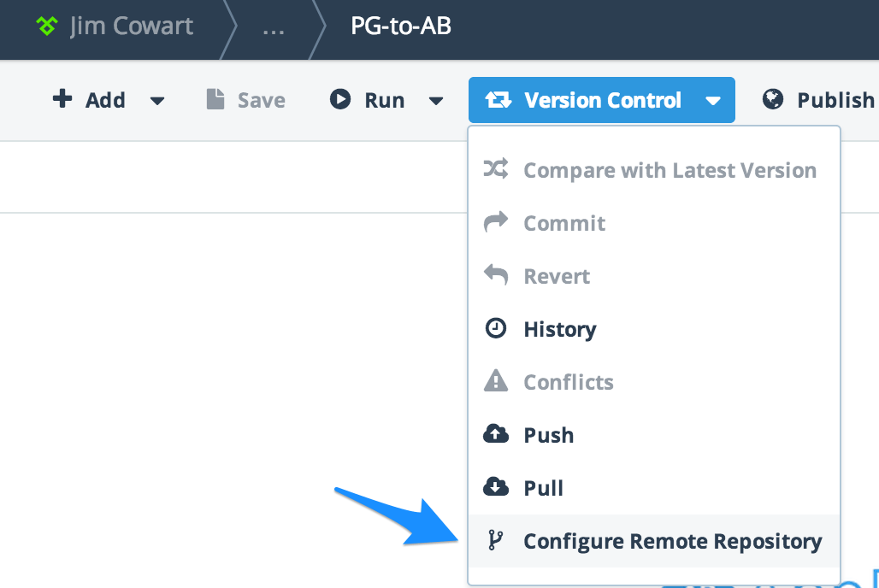Viewport: 879px width, 588px height.
Task: Click the History clock icon
Action: (496, 329)
